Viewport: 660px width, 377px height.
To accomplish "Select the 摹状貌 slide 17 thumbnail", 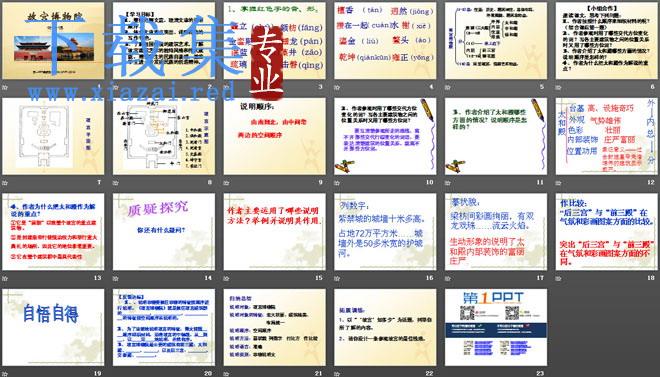I will point(496,232).
